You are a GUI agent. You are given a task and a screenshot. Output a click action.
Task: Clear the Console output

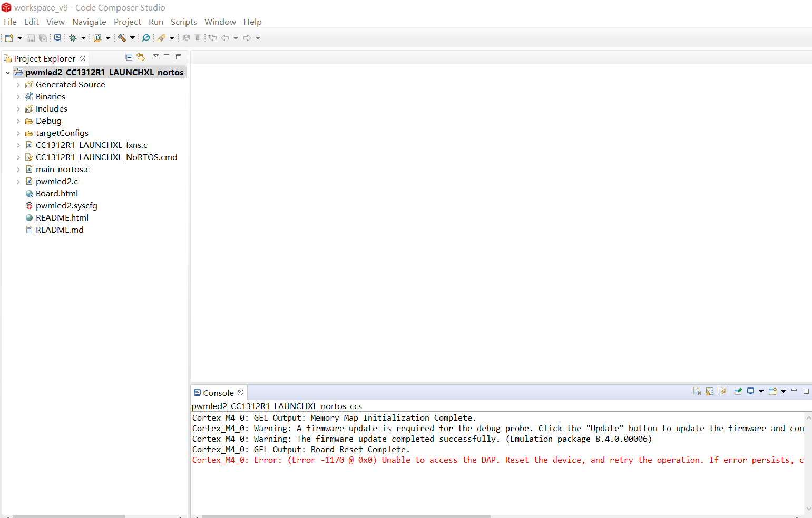click(x=697, y=391)
